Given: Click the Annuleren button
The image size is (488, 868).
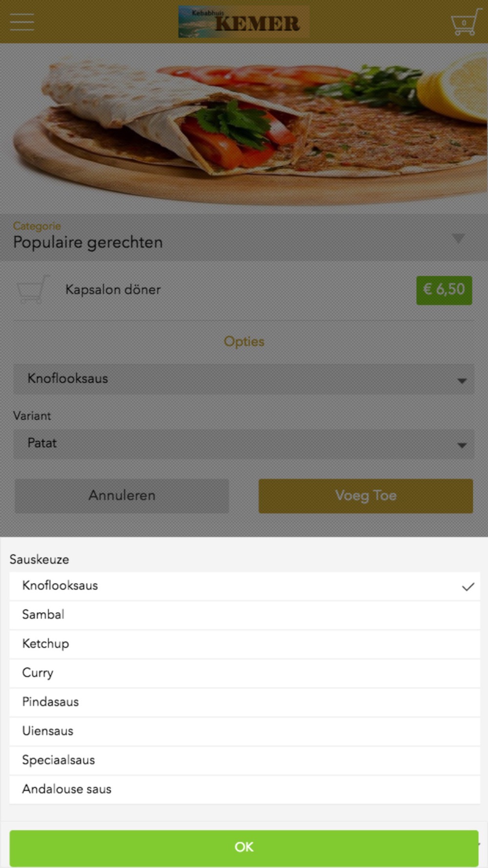Looking at the screenshot, I should [x=122, y=496].
